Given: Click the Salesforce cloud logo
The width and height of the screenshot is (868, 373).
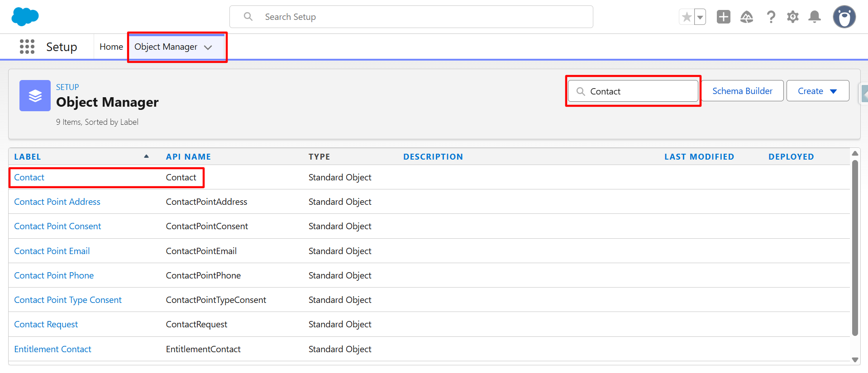Looking at the screenshot, I should [x=25, y=17].
